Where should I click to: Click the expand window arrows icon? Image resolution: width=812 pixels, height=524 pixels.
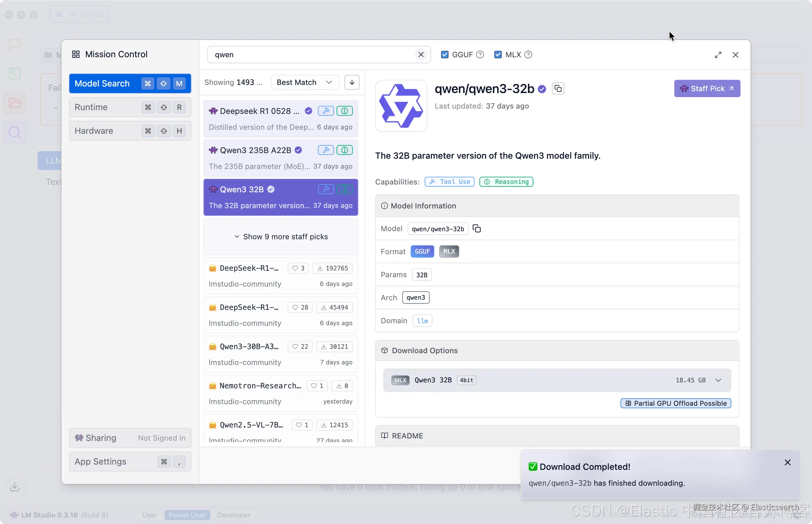718,55
